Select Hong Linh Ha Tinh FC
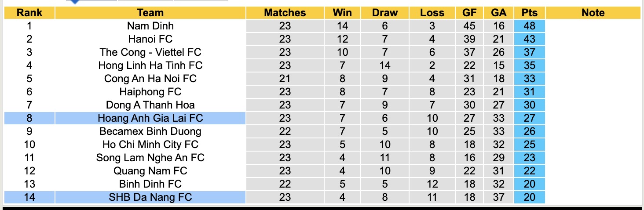Viewport: 644px width, 210px height. tap(150, 65)
